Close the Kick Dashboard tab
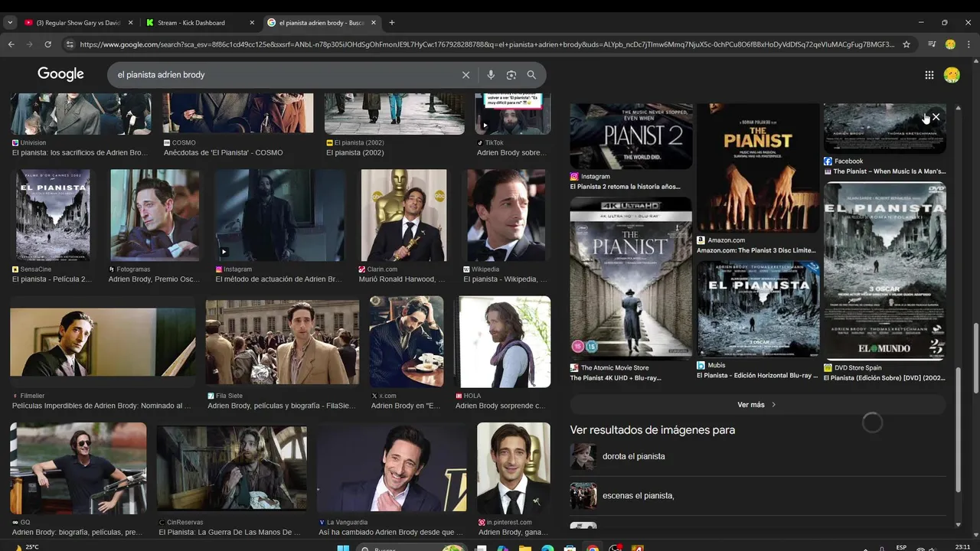This screenshot has width=980, height=551. click(x=252, y=23)
